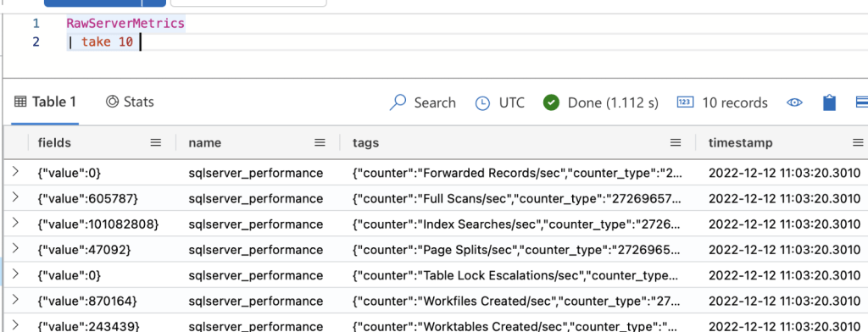Open the name column menu icon
This screenshot has height=332, width=868.
pyautogui.click(x=320, y=142)
